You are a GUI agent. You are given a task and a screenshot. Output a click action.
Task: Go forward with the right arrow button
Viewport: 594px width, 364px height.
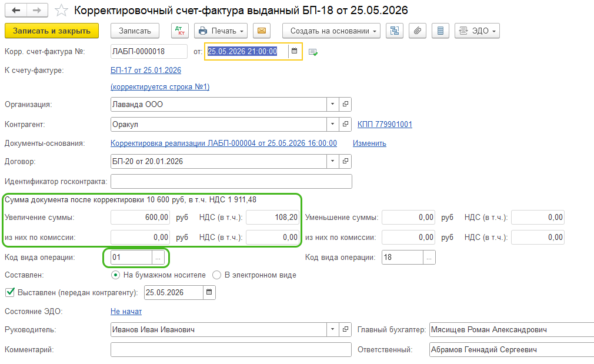[37, 10]
